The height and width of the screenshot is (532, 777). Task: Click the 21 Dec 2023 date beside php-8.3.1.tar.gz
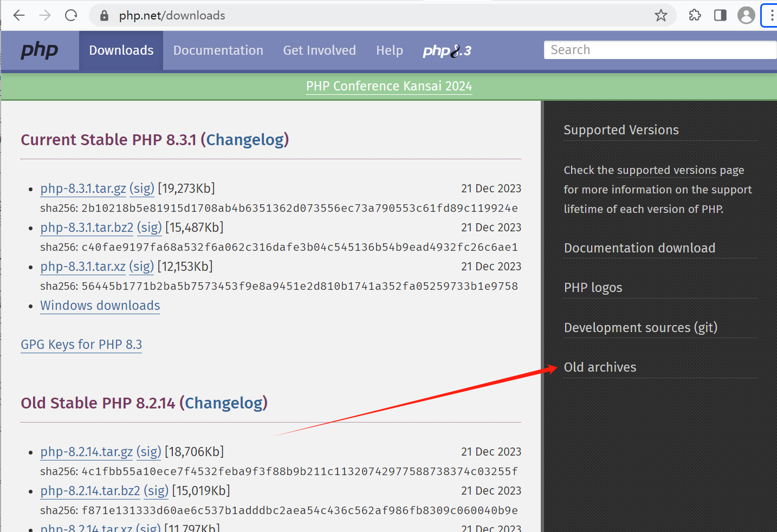click(491, 189)
